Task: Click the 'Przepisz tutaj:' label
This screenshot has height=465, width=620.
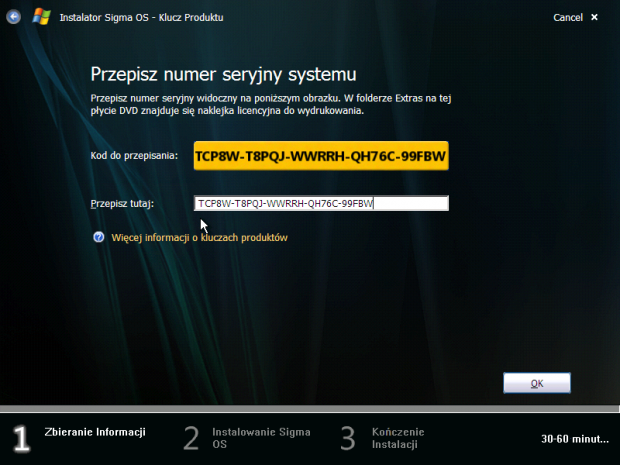Action: pyautogui.click(x=122, y=204)
